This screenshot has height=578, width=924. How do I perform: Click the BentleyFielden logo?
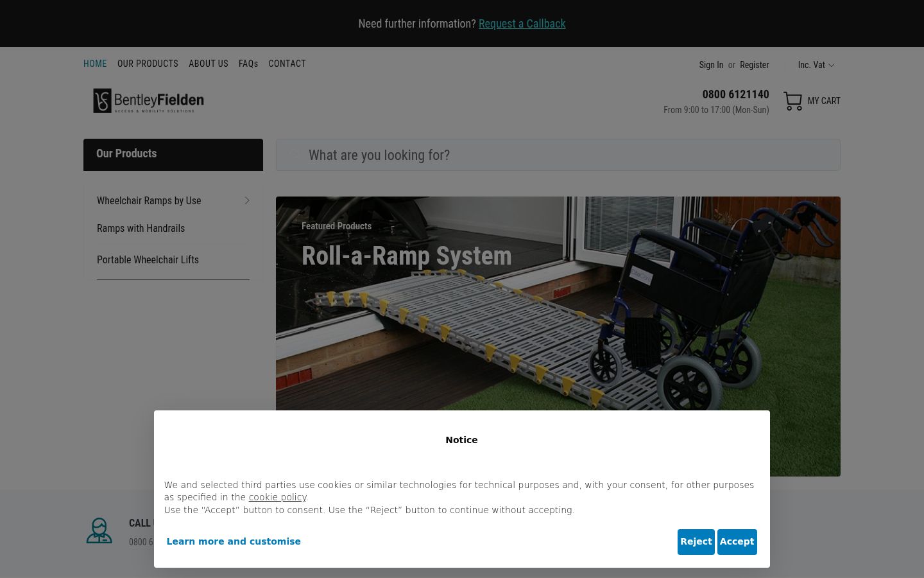[x=148, y=101]
